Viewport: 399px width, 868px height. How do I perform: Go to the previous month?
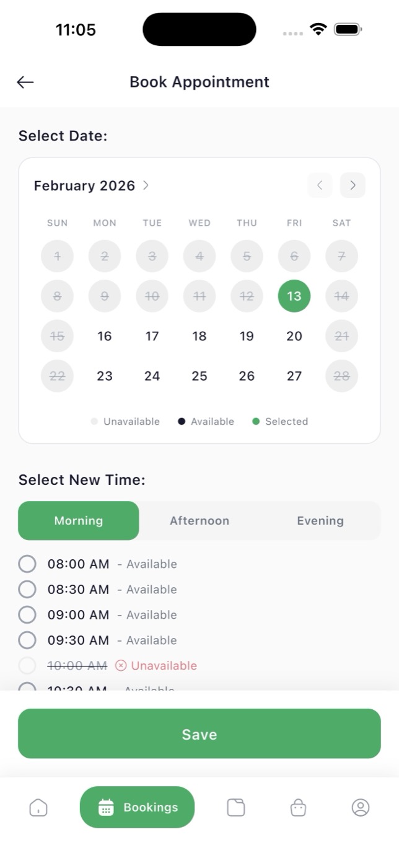320,185
